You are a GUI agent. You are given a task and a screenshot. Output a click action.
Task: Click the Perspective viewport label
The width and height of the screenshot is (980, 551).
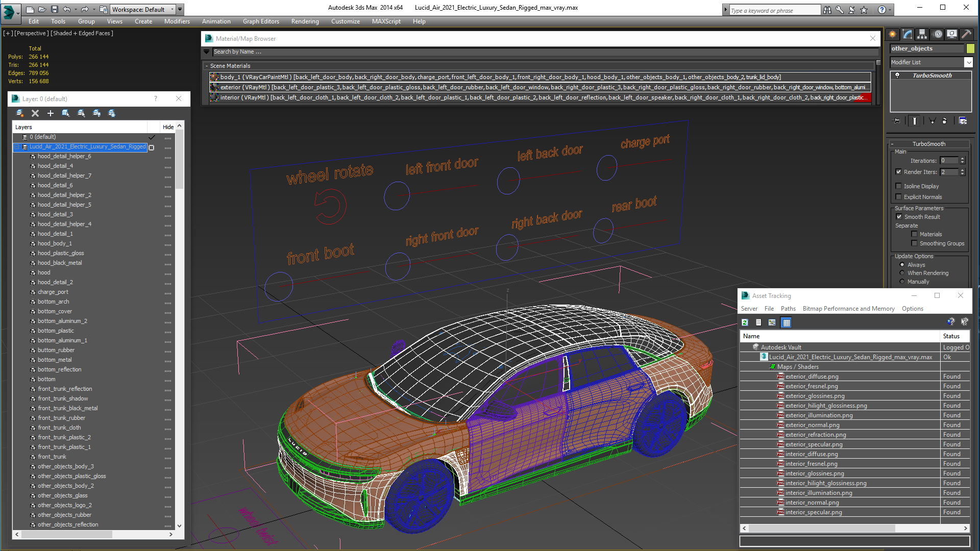click(x=32, y=33)
